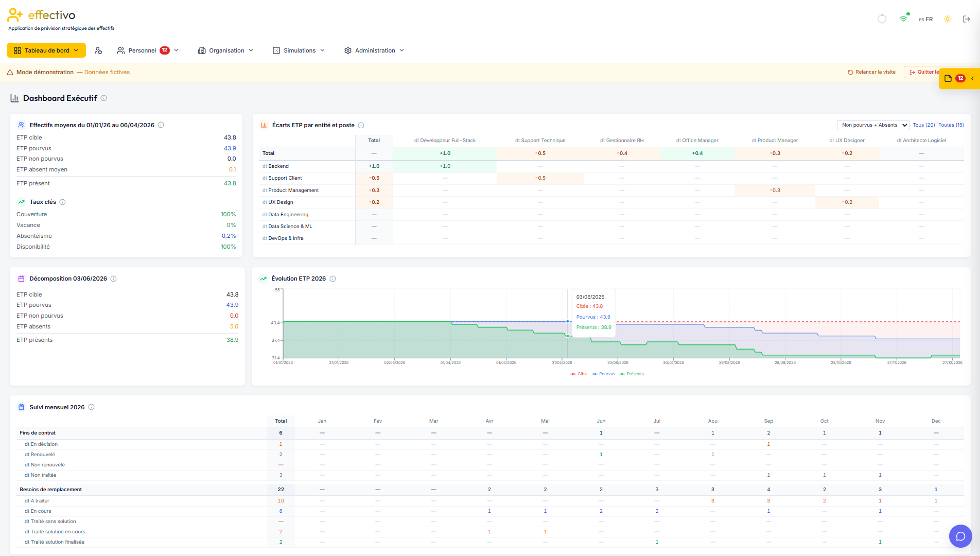Click the red 12 badge on Personnel menu
The width and height of the screenshot is (980, 556).
165,50
